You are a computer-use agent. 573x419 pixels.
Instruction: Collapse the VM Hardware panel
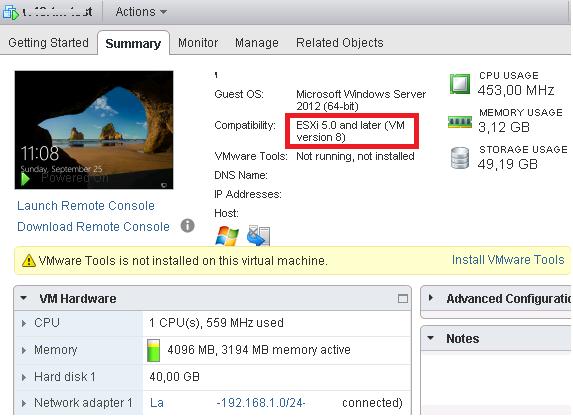tap(24, 298)
